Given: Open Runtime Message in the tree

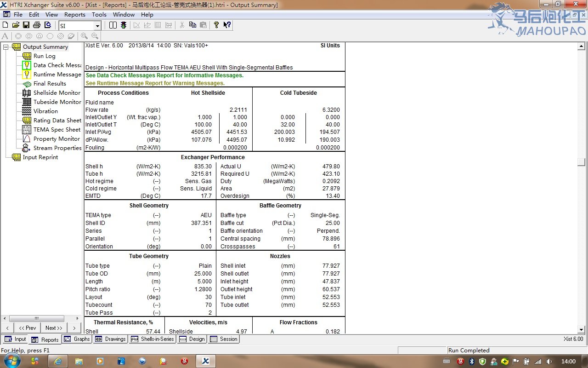Looking at the screenshot, I should [57, 75].
